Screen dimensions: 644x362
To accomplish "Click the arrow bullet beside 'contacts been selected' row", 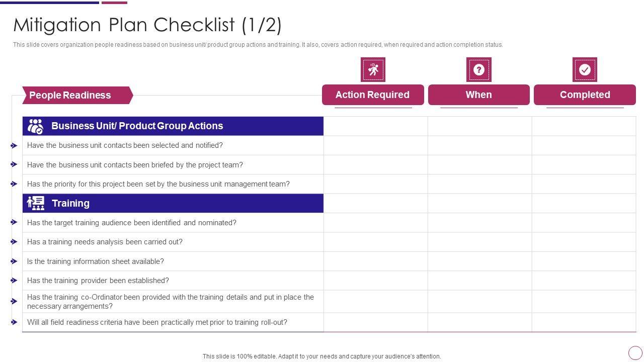I will [x=14, y=146].
